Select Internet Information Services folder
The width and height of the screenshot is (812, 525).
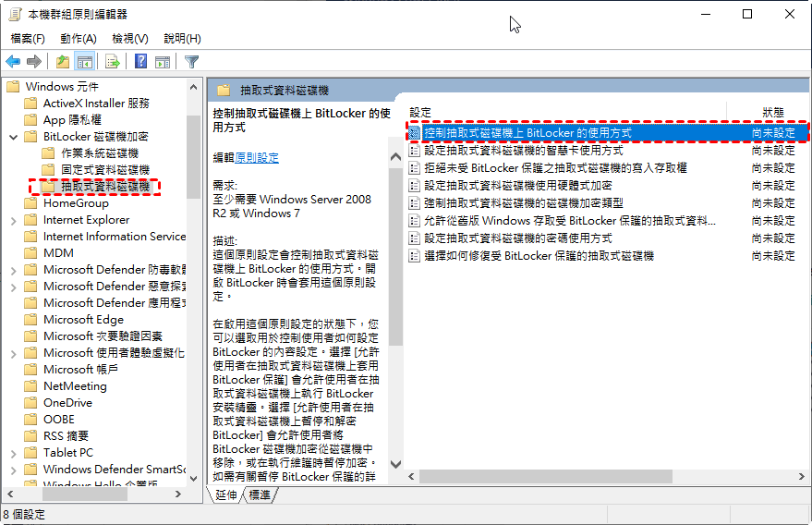click(x=114, y=237)
